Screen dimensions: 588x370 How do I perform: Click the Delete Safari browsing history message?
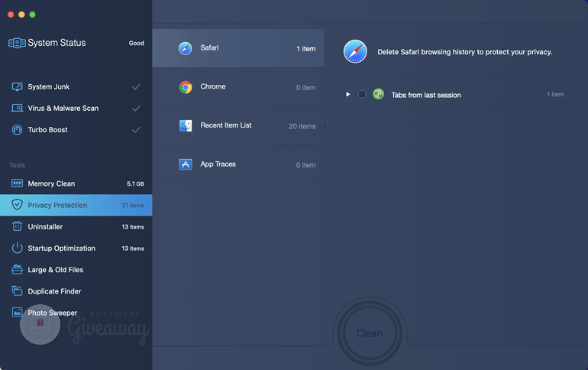pos(464,52)
